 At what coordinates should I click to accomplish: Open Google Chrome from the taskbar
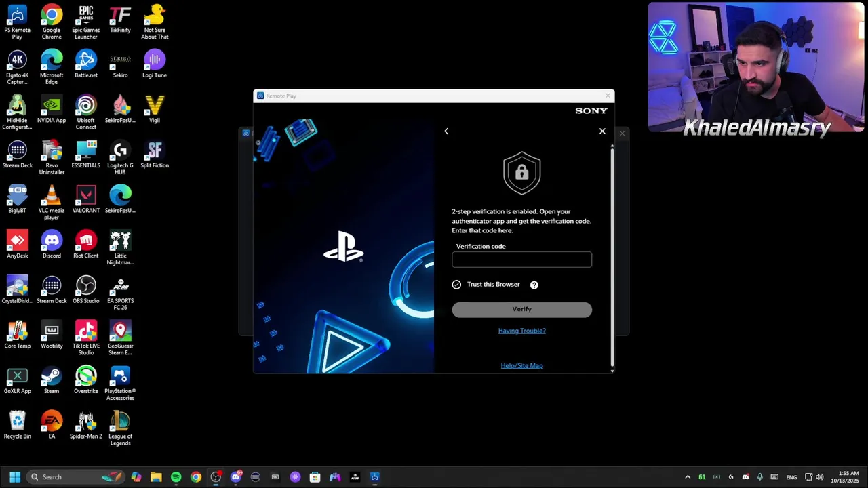195,476
